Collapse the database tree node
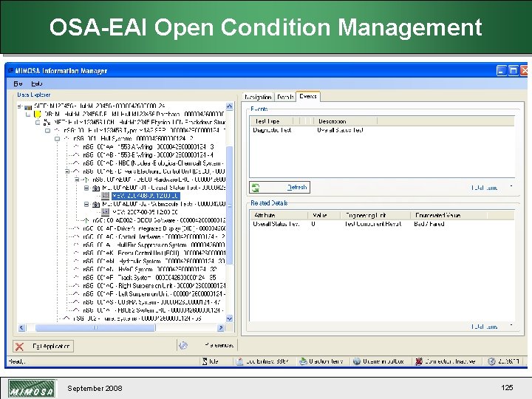Screen dimensions: 532x399 click(29, 115)
